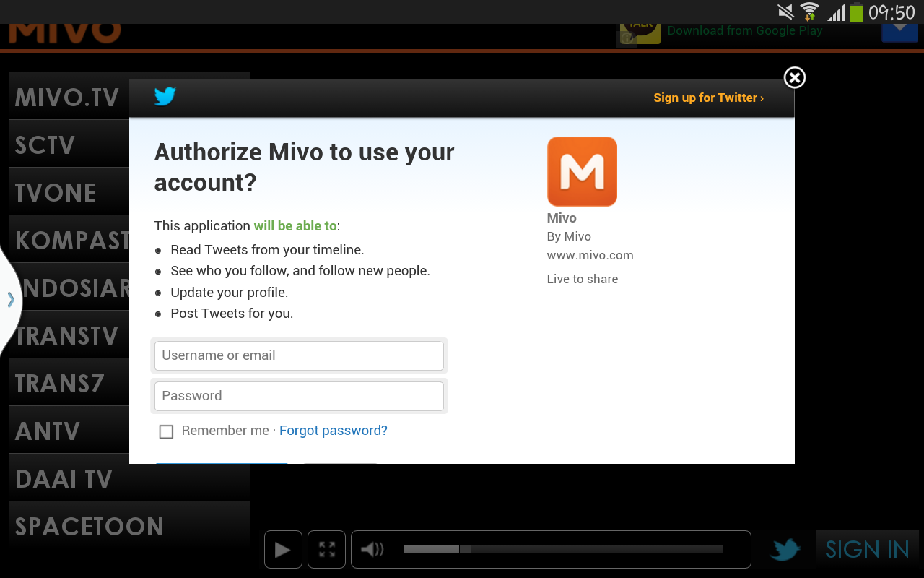Mute audio using the speaker icon

pyautogui.click(x=372, y=550)
